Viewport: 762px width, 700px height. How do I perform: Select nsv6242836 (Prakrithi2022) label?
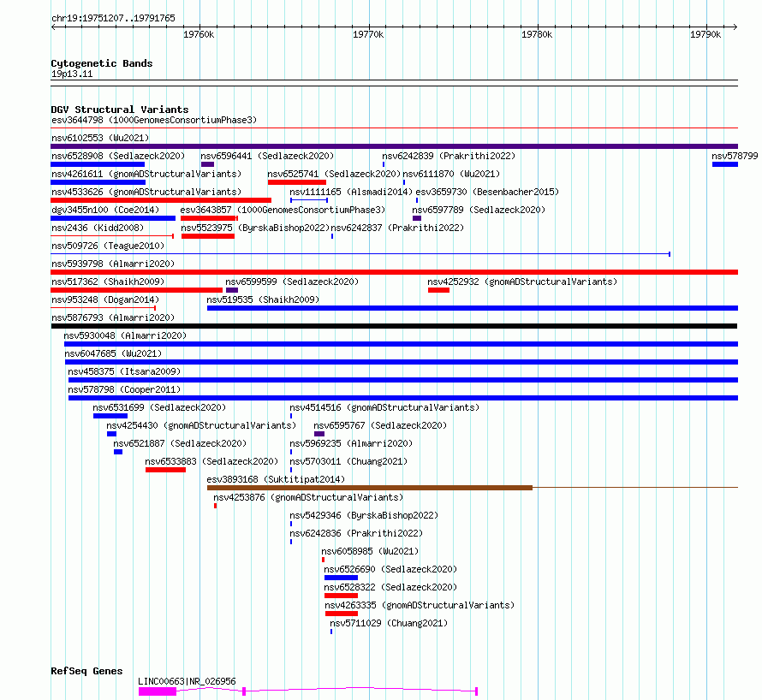tap(356, 533)
